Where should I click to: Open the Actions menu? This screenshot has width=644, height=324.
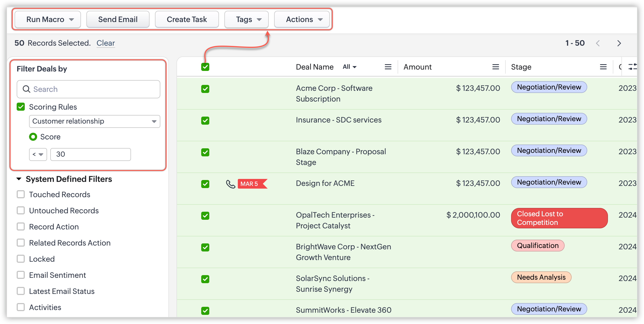pyautogui.click(x=302, y=19)
